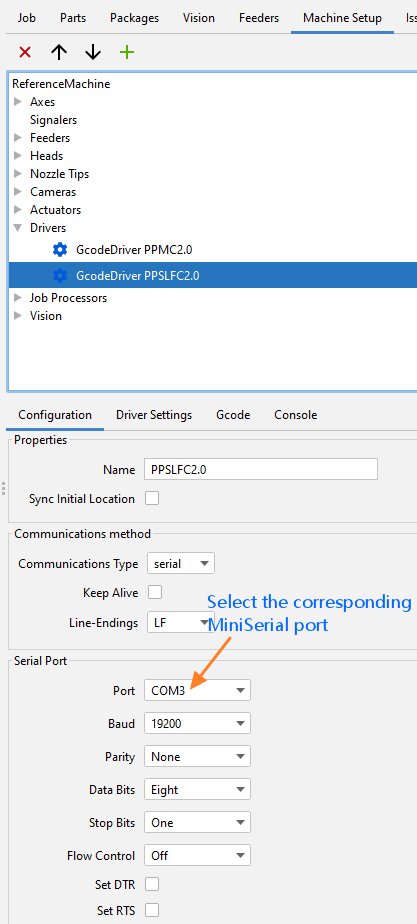Screen dimensions: 417x924
Task: Open the Communications Type dropdown
Action: pos(181,563)
